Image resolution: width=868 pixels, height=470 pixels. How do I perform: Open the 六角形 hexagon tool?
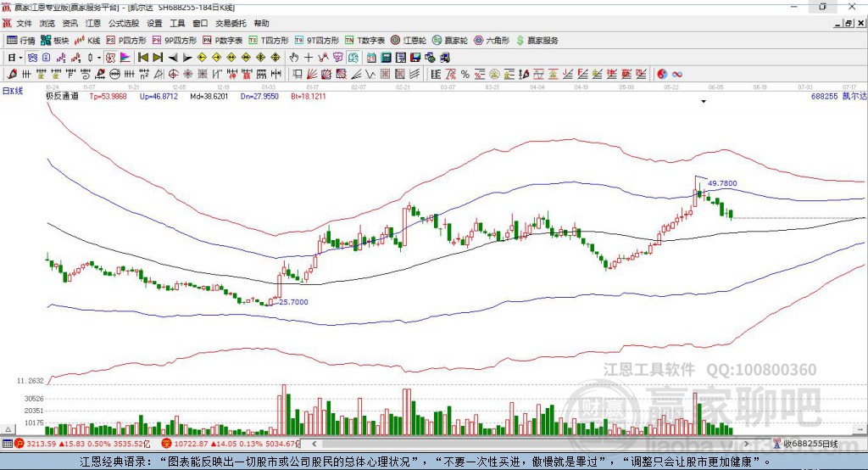point(492,41)
